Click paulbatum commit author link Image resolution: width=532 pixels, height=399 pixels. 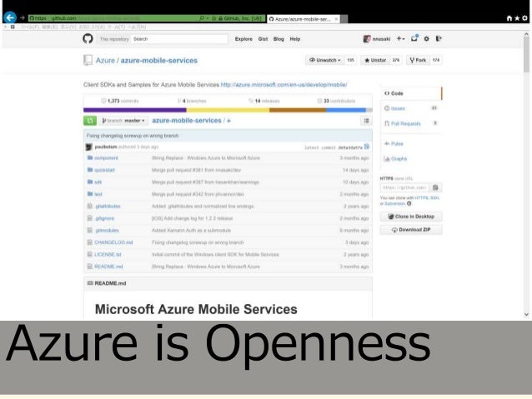[x=106, y=147]
